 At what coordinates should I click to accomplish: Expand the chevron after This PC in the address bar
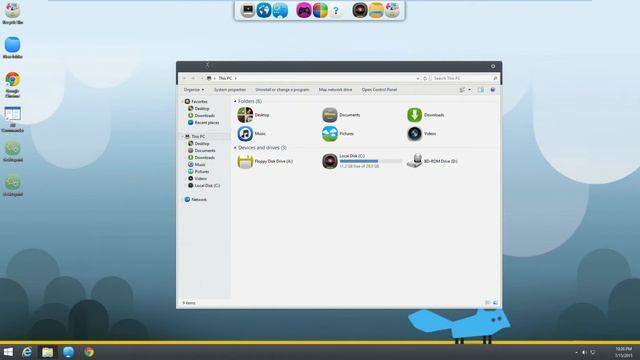[x=236, y=78]
